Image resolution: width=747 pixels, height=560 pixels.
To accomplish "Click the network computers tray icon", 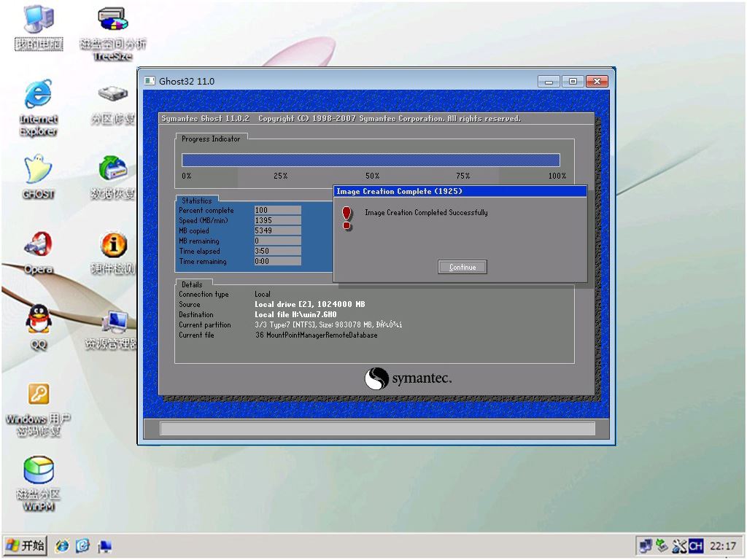I will 646,545.
